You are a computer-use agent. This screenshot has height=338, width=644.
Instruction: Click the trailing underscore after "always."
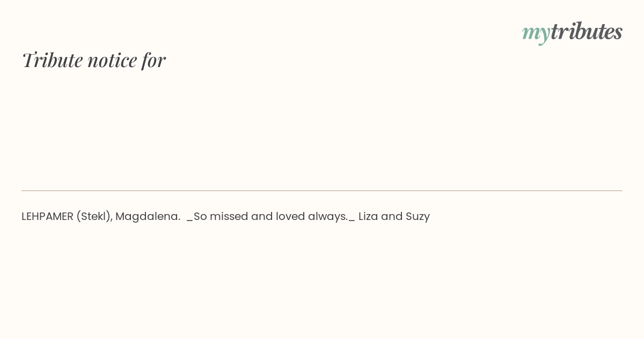pos(352,221)
